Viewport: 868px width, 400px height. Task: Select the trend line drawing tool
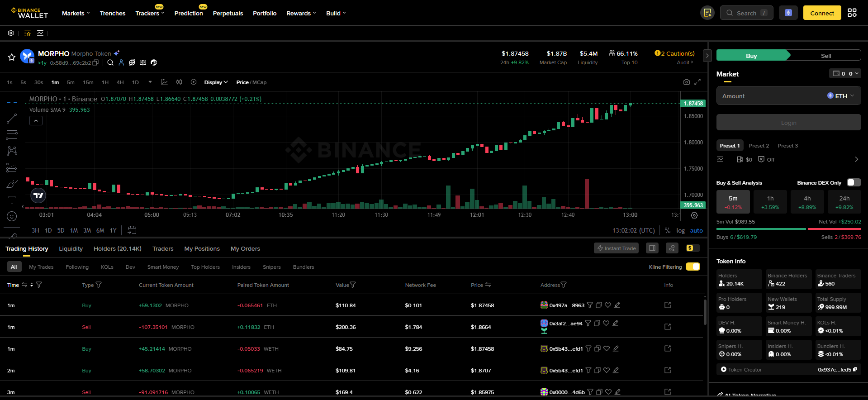pos(12,119)
